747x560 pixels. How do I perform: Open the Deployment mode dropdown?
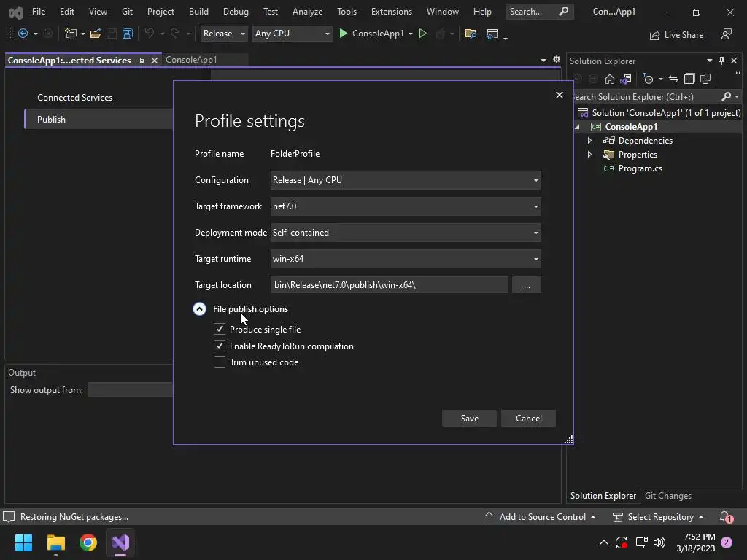coord(406,233)
